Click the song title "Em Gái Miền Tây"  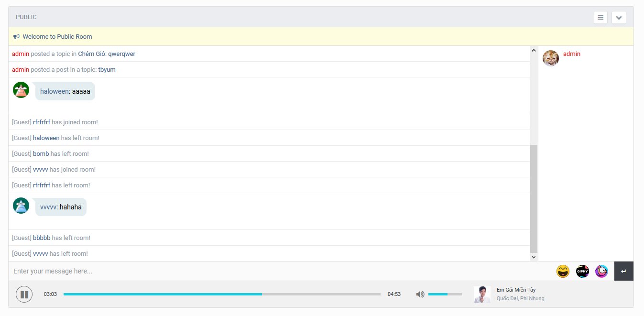click(516, 290)
